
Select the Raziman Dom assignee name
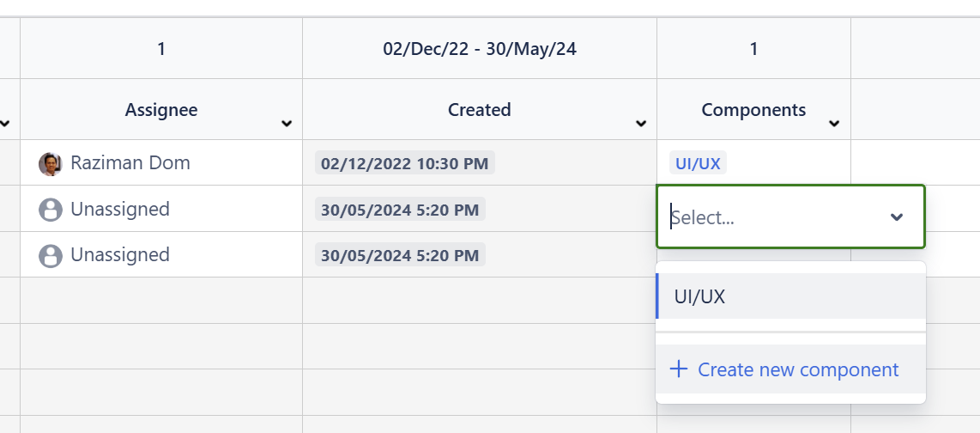click(x=130, y=163)
